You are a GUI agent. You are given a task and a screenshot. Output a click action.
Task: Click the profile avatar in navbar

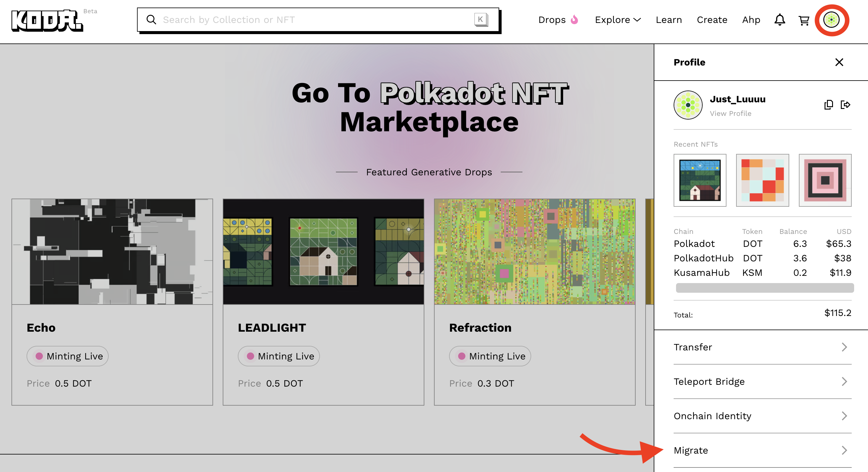[831, 20]
